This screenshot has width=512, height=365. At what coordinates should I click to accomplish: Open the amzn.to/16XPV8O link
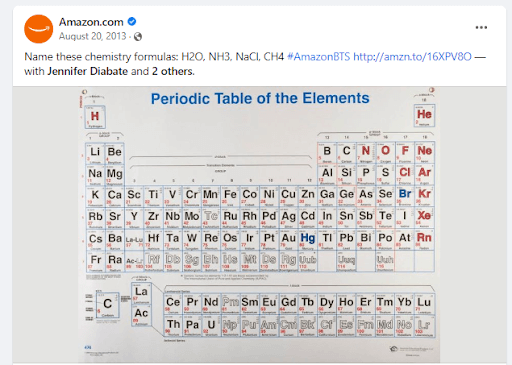412,57
